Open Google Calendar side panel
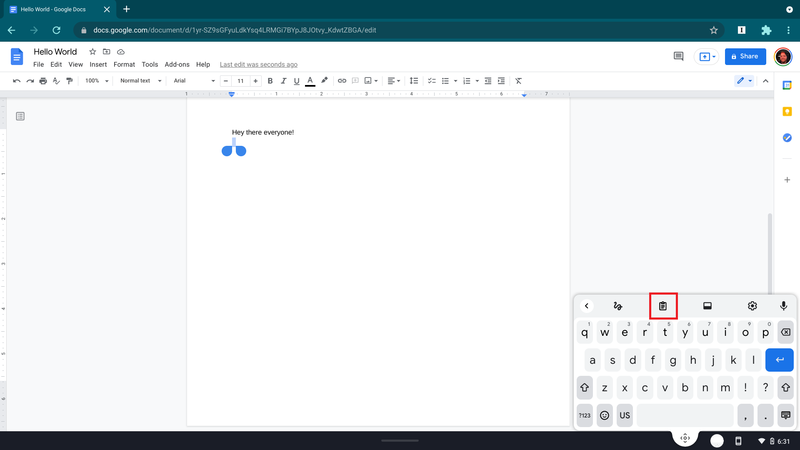The image size is (800, 450). 787,85
